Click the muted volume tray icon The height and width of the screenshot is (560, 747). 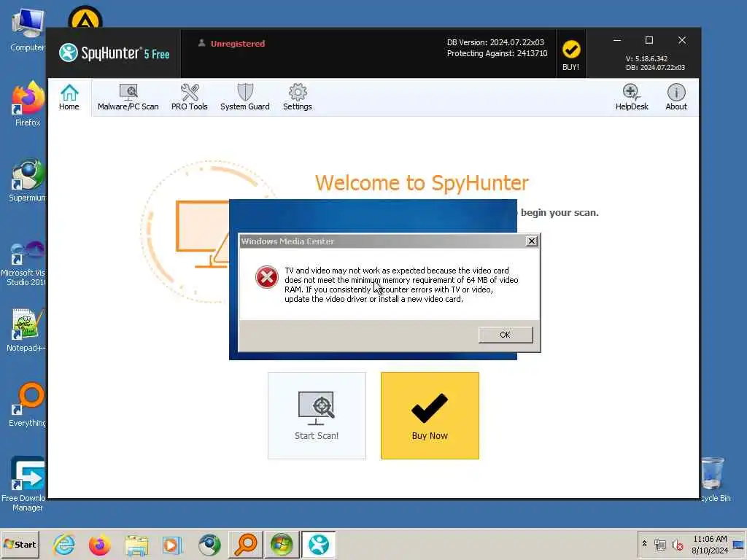[x=677, y=545]
